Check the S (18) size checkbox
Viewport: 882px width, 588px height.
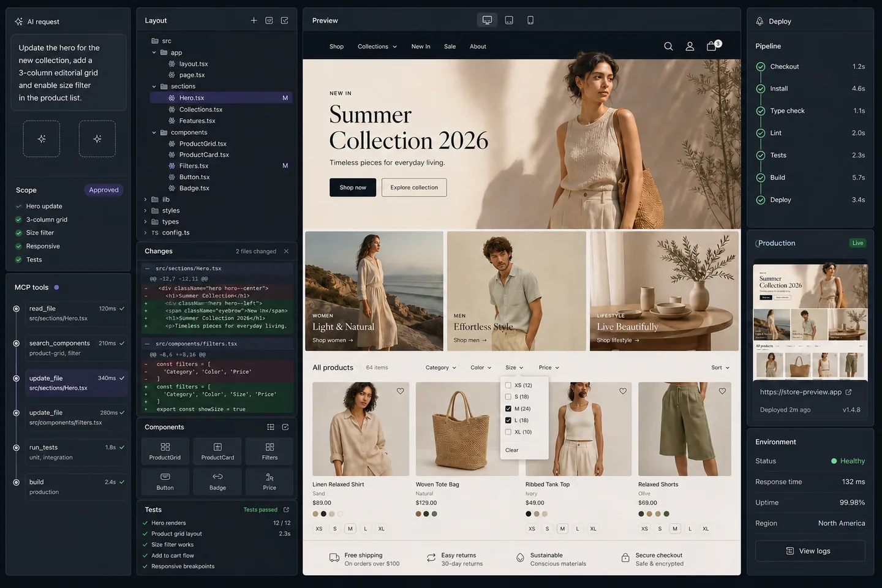(508, 397)
